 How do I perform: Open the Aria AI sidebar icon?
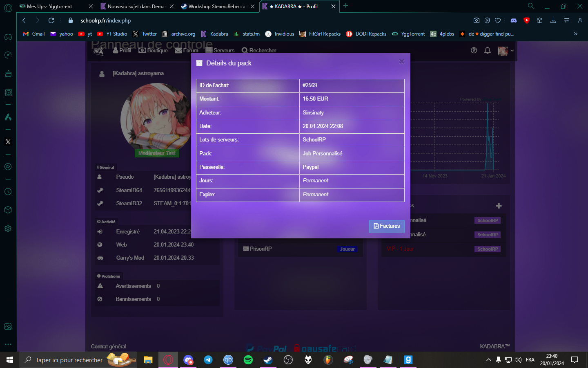8,117
